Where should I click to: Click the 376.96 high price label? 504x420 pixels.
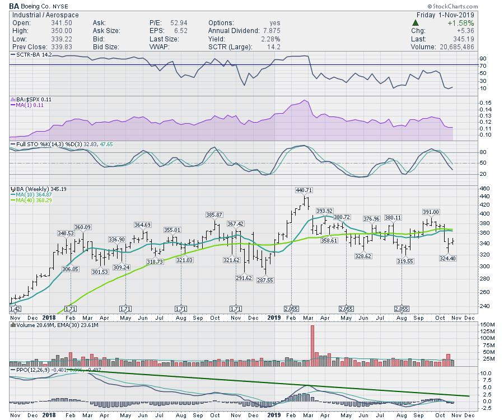(371, 218)
